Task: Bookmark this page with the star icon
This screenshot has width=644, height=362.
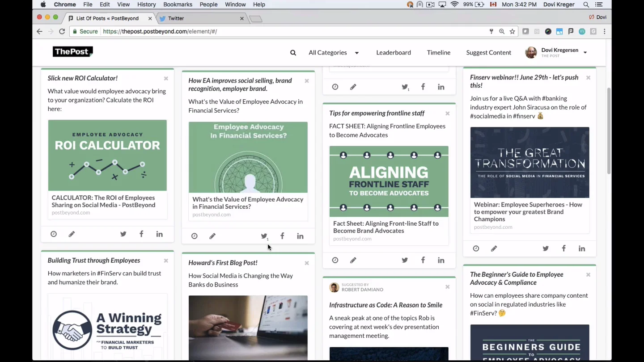Action: pos(513,31)
